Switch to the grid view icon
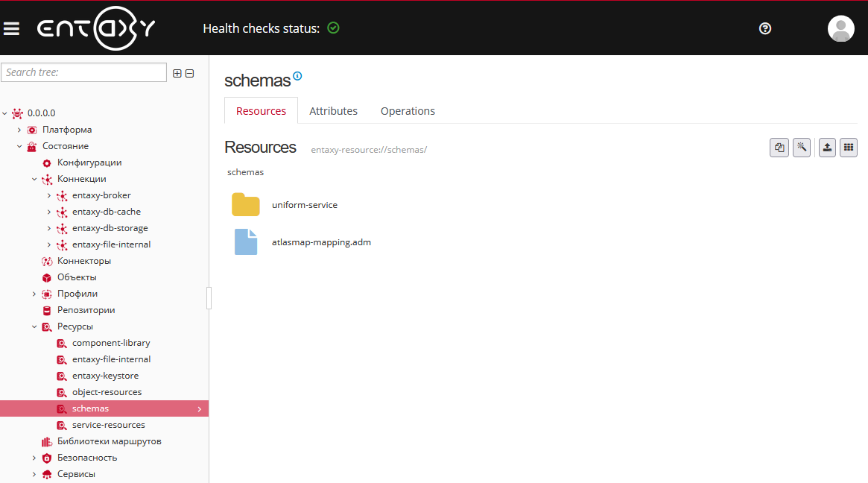Screen dimensions: 868x483 849,148
